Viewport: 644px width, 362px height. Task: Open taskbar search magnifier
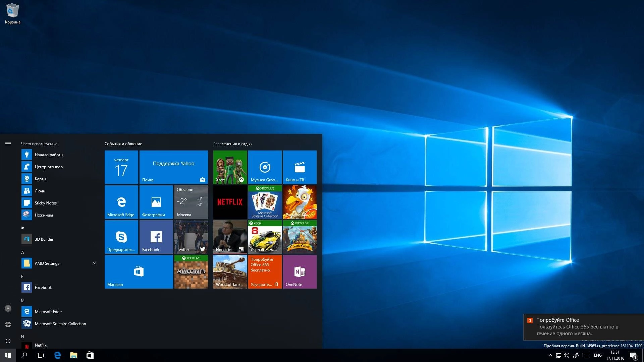24,355
